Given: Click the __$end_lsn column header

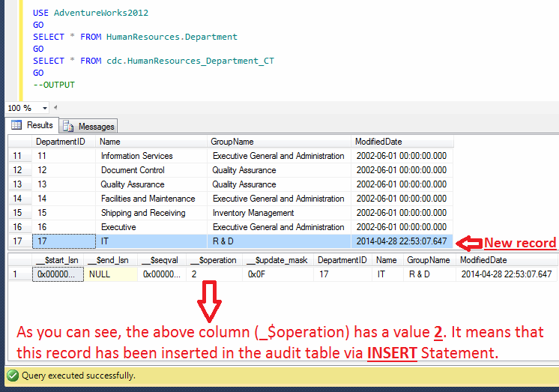Looking at the screenshot, I should (x=109, y=260).
